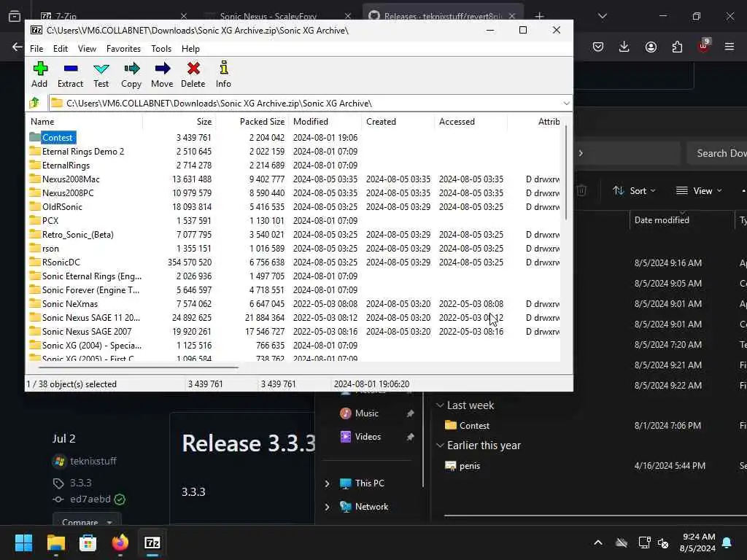The width and height of the screenshot is (747, 560).
Task: Collapse the Last week group in Explorer
Action: point(440,405)
